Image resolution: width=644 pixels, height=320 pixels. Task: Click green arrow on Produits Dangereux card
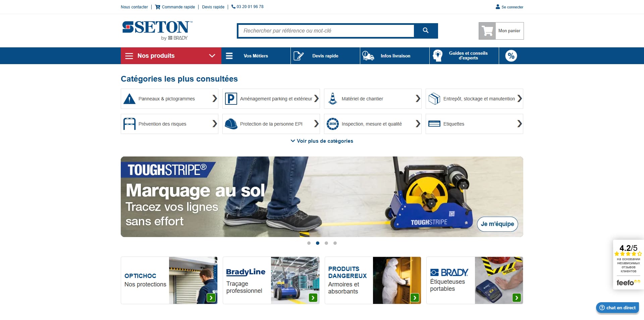click(x=415, y=298)
